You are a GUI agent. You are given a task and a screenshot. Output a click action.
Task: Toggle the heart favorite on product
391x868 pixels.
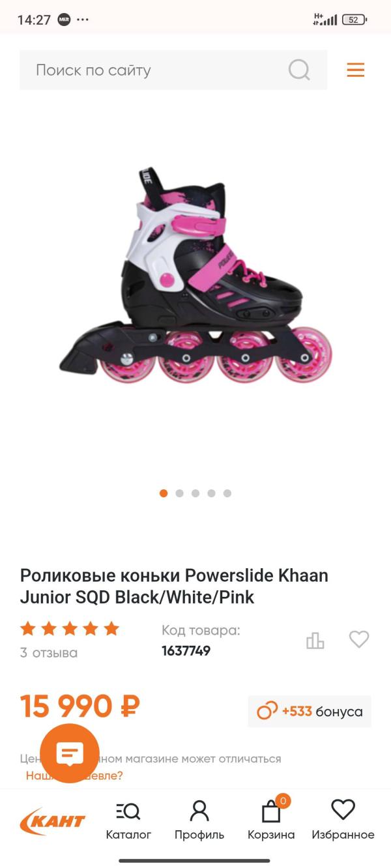pyautogui.click(x=359, y=639)
